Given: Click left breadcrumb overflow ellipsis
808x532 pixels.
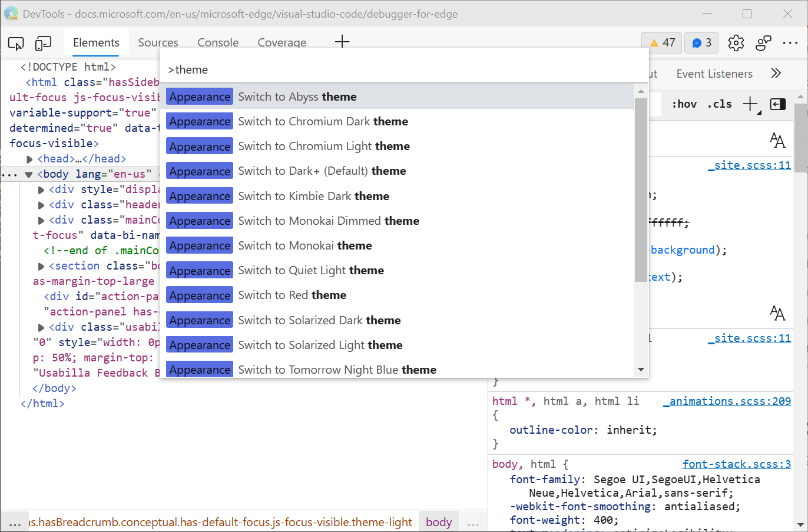Looking at the screenshot, I should (x=15, y=522).
